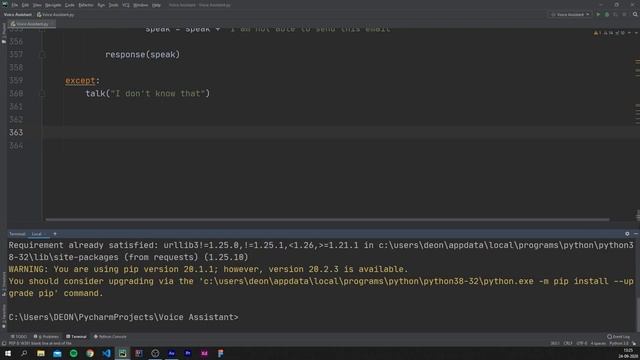Open terminal panel settings gear
Viewport: 640px width, 360px height.
click(x=627, y=234)
